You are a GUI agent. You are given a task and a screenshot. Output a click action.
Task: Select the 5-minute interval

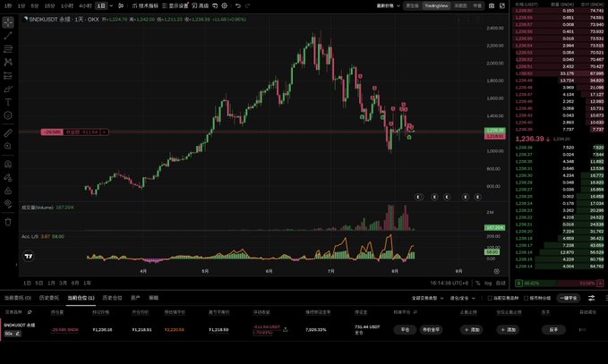[x=35, y=5]
